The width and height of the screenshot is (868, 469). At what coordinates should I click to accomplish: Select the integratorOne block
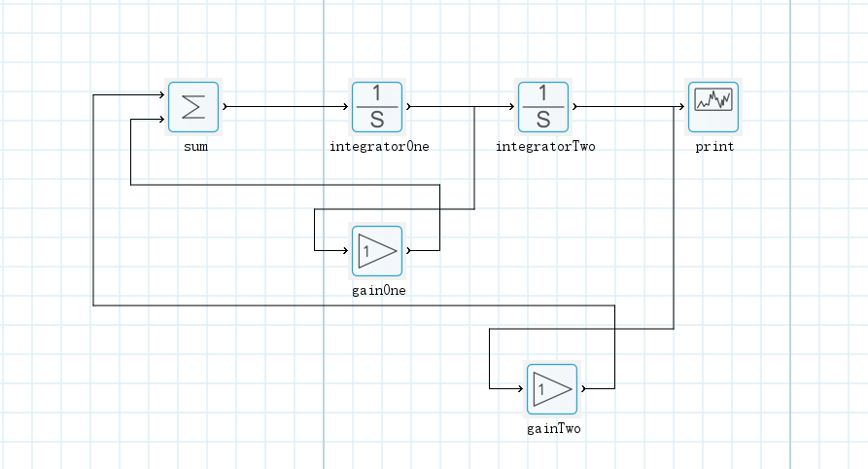(377, 107)
